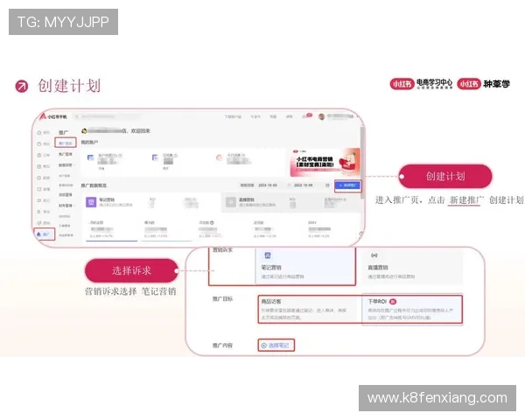
Task: Click the help icon next to 点击数
Action: point(212,223)
